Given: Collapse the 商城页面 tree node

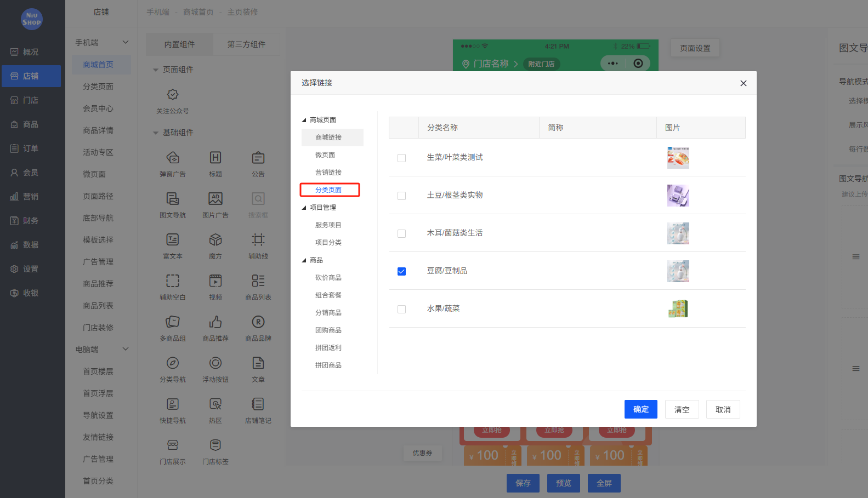Looking at the screenshot, I should [x=304, y=120].
